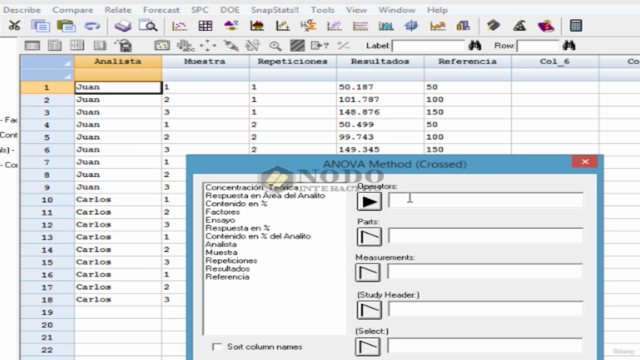Image resolution: width=640 pixels, height=360 pixels.
Task: Click in the Row search field
Action: point(538,46)
